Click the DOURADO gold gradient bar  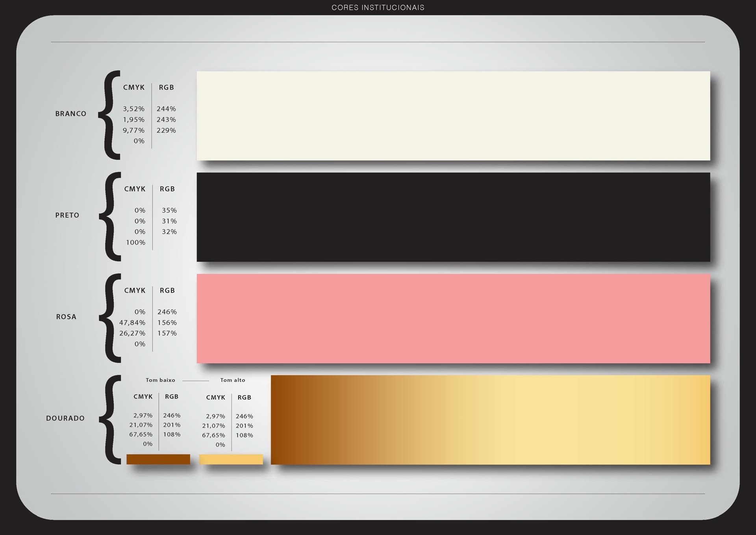pyautogui.click(x=490, y=420)
